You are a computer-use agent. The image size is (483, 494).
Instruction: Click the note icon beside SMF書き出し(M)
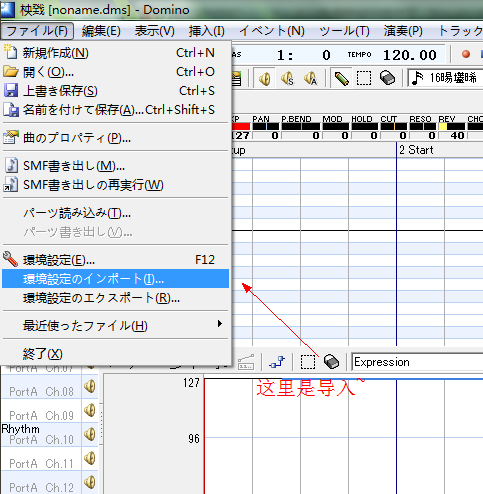11,165
